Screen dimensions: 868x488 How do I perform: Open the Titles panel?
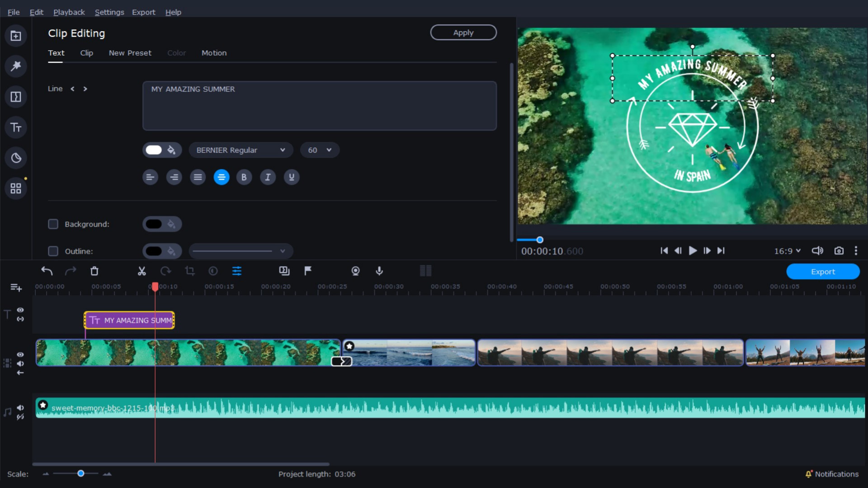[x=16, y=127]
